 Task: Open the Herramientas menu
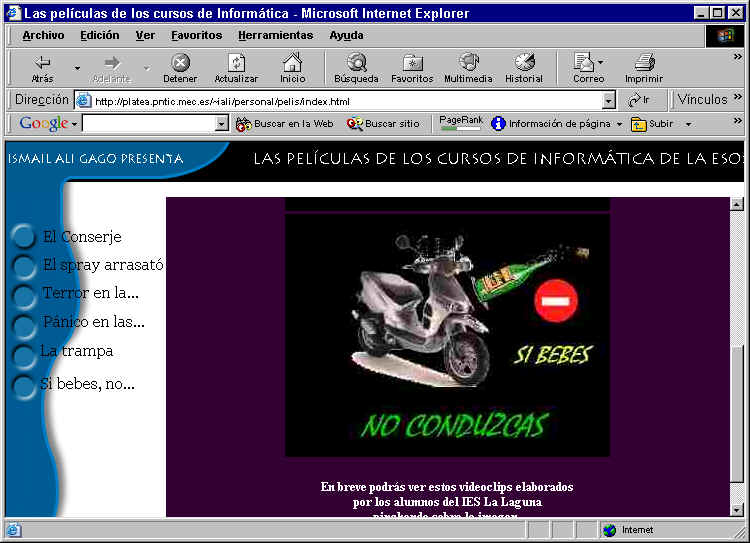pyautogui.click(x=276, y=35)
